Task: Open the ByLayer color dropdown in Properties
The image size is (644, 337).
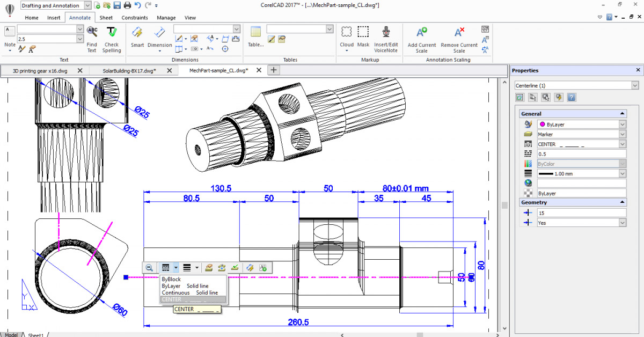Action: (x=622, y=124)
